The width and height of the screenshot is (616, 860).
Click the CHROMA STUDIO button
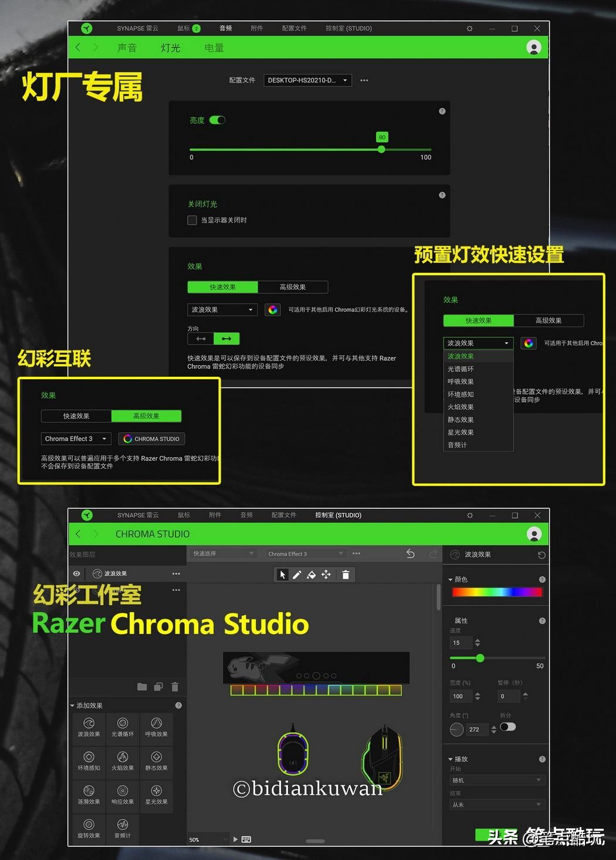(x=151, y=439)
